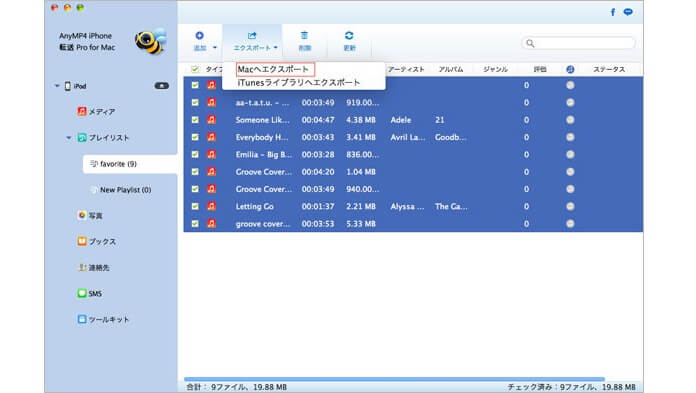This screenshot has height=393, width=696.
Task: Click the 合計: 9ファイル status text
Action: click(x=236, y=387)
